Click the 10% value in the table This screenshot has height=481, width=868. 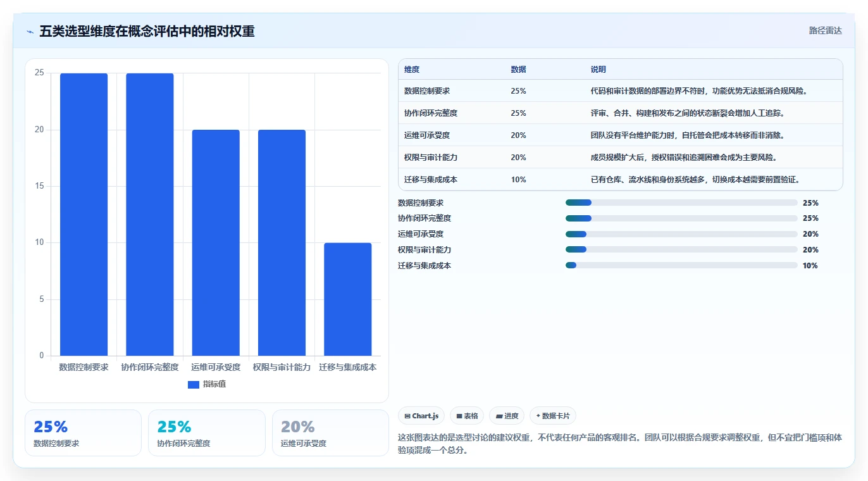point(518,180)
